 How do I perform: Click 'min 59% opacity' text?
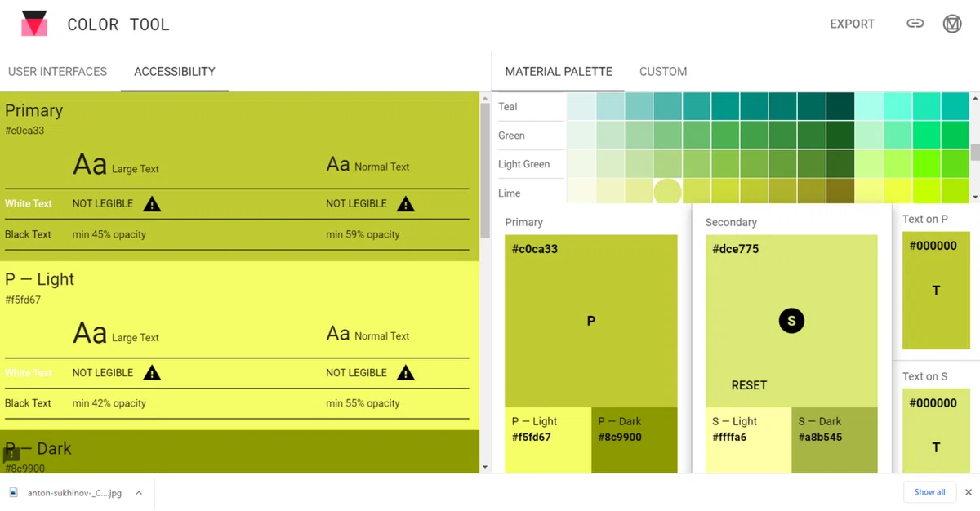[363, 234]
